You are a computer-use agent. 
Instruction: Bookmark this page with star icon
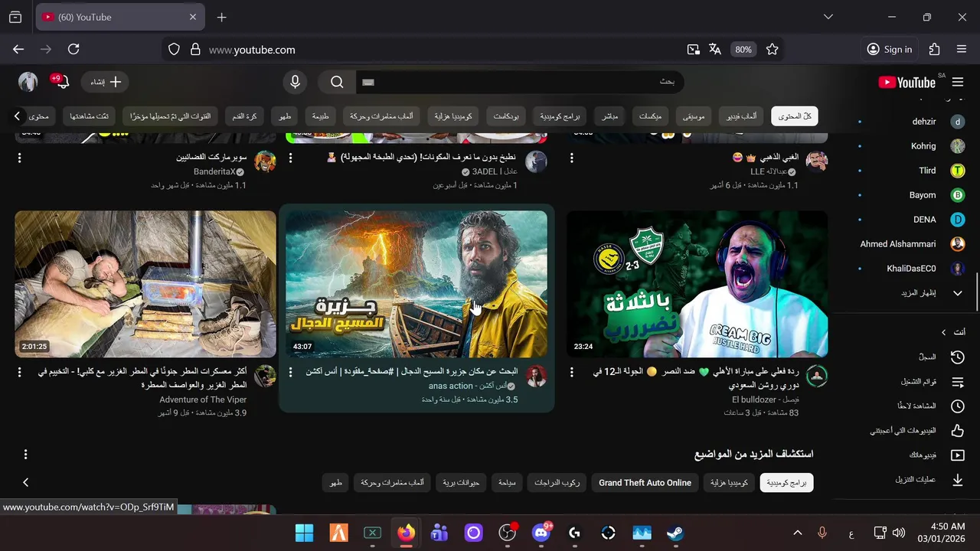773,49
